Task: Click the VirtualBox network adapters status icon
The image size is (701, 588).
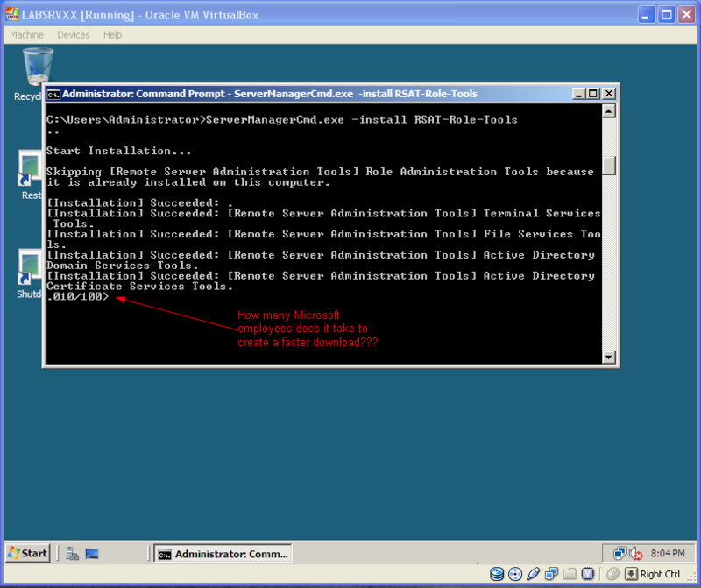Action: pos(551,574)
